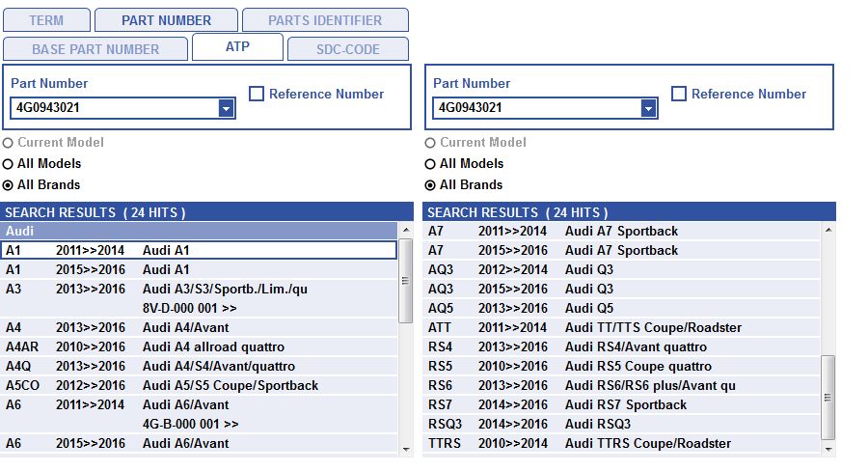The width and height of the screenshot is (868, 471).
Task: Select A4 2013>>2016 Audi A4/Avant result
Action: click(x=199, y=327)
